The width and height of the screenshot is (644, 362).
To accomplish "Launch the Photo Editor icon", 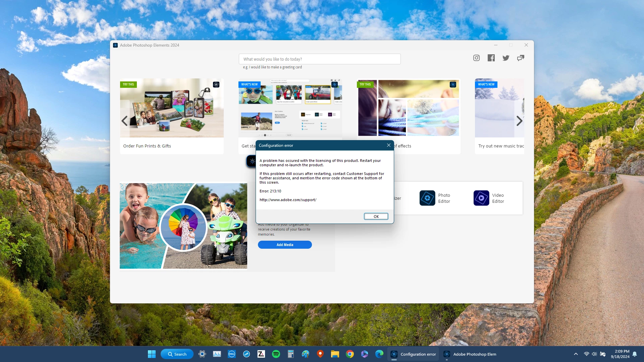I will (427, 198).
